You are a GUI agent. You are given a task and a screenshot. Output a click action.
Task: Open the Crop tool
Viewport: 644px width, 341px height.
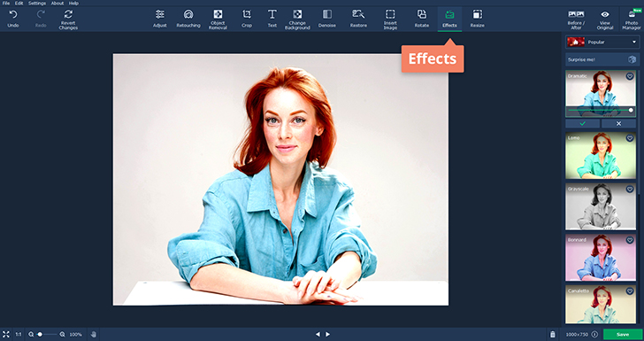(247, 19)
